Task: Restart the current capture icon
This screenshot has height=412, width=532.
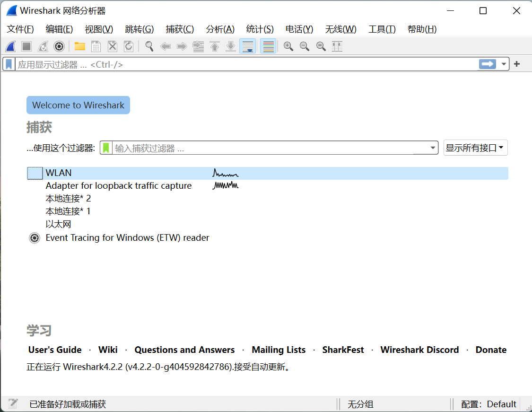Action: click(43, 46)
